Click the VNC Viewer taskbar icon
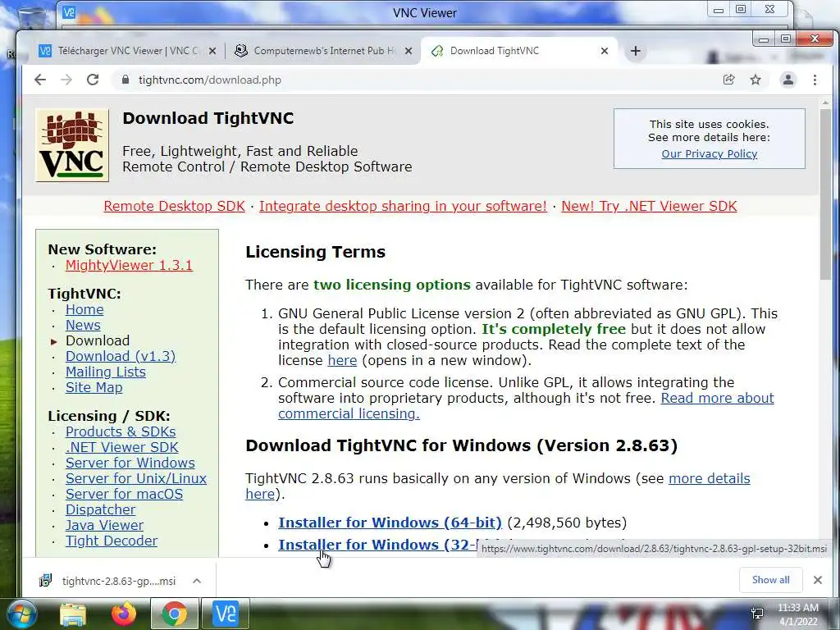The width and height of the screenshot is (840, 630). [225, 614]
